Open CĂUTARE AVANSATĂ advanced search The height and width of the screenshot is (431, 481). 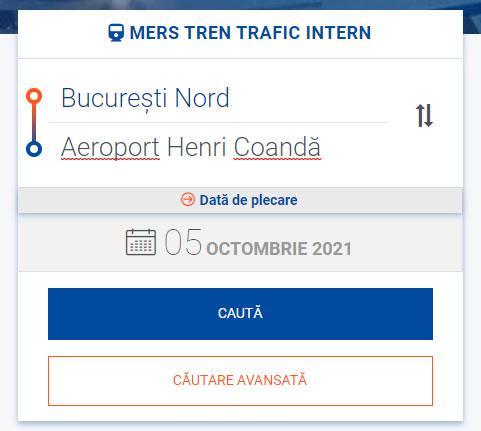coord(240,381)
